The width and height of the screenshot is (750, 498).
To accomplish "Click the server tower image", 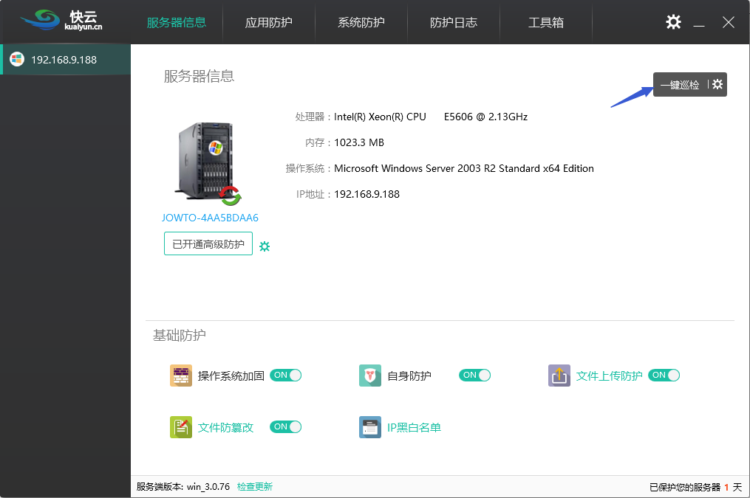I will pyautogui.click(x=206, y=160).
